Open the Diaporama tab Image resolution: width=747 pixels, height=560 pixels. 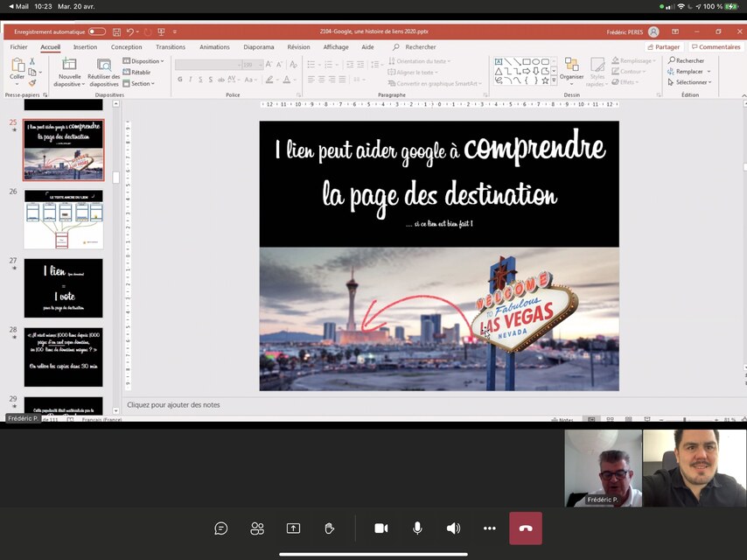click(259, 46)
